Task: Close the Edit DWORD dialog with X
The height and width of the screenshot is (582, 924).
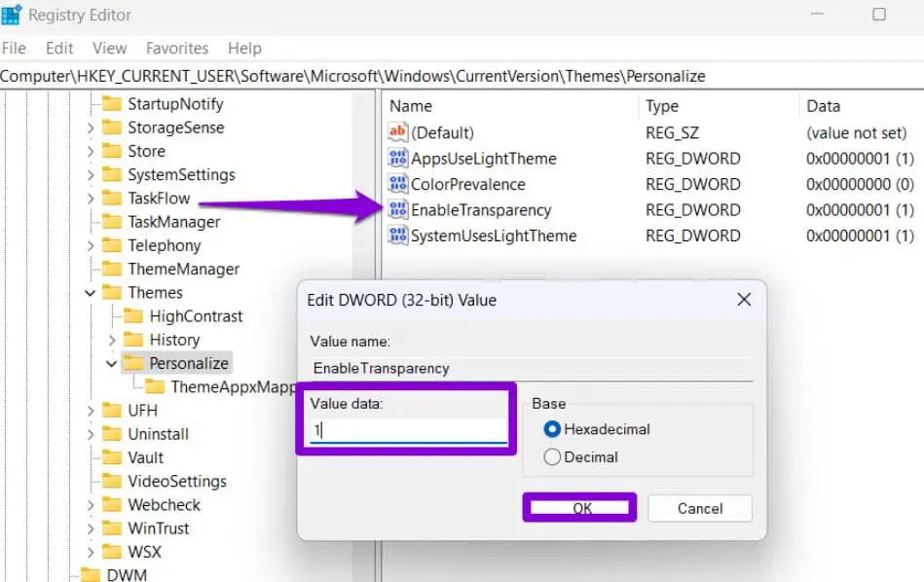Action: [x=744, y=299]
